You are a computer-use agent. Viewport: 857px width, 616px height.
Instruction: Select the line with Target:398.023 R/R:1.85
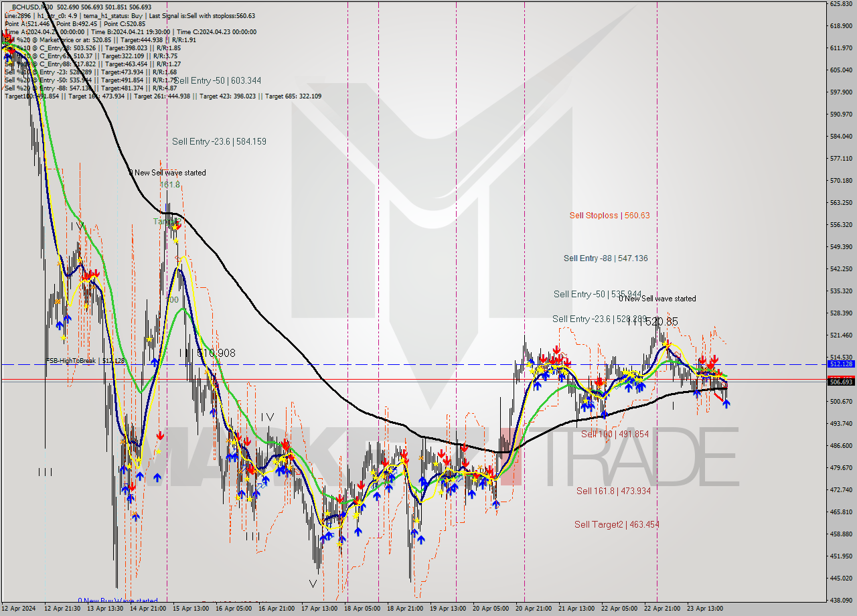click(92, 48)
